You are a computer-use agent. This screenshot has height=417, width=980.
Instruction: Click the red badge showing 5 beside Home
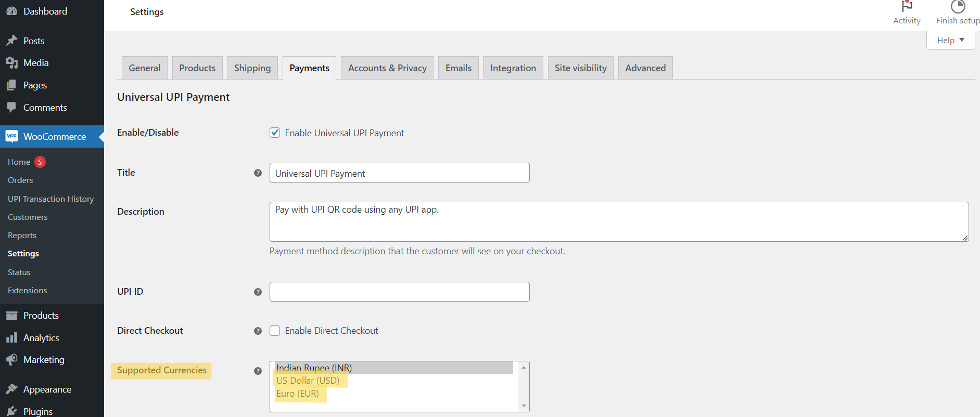[x=40, y=162]
